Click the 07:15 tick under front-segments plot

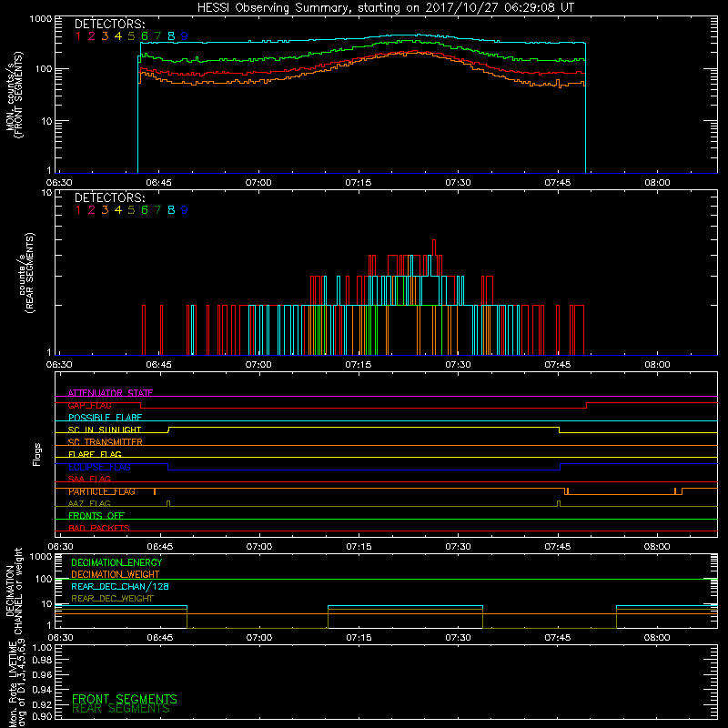[358, 183]
